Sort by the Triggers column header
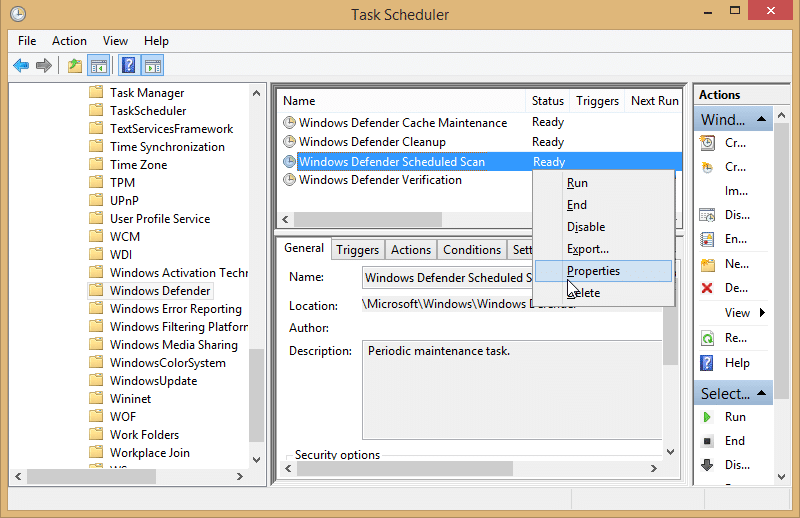Screen dimensions: 800x518 coord(597,101)
